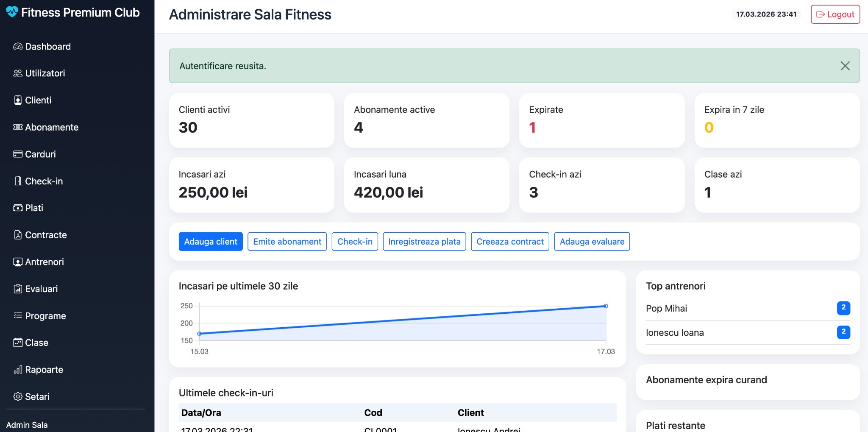Dismiss the Autentificare reusita alert
The image size is (868, 432).
(x=845, y=66)
